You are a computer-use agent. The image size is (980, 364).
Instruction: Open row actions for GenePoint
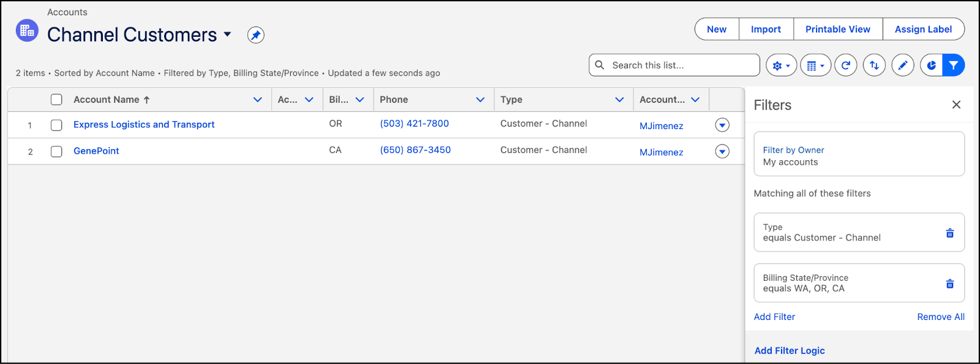722,152
